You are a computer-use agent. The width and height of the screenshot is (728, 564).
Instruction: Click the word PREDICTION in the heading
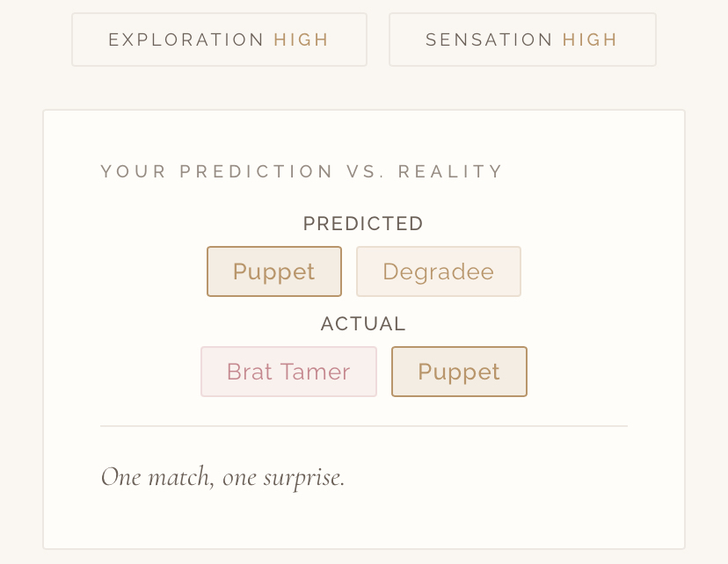(x=258, y=171)
